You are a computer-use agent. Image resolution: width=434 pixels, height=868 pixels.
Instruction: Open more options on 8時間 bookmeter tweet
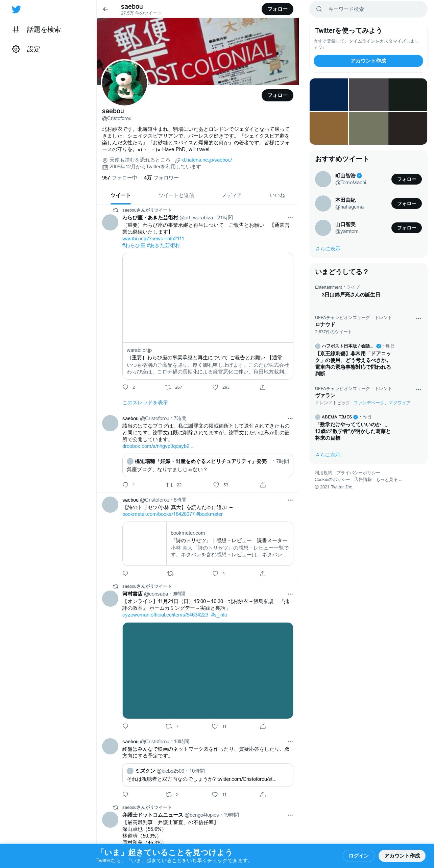pyautogui.click(x=290, y=500)
